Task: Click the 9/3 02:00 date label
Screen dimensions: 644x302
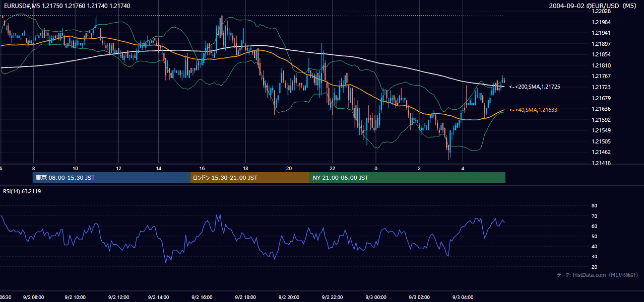Action: [x=420, y=297]
